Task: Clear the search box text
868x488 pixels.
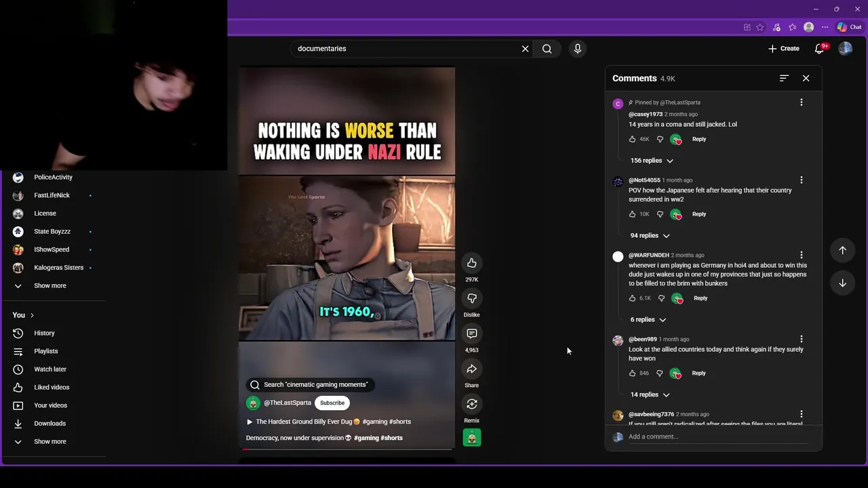Action: pos(525,49)
